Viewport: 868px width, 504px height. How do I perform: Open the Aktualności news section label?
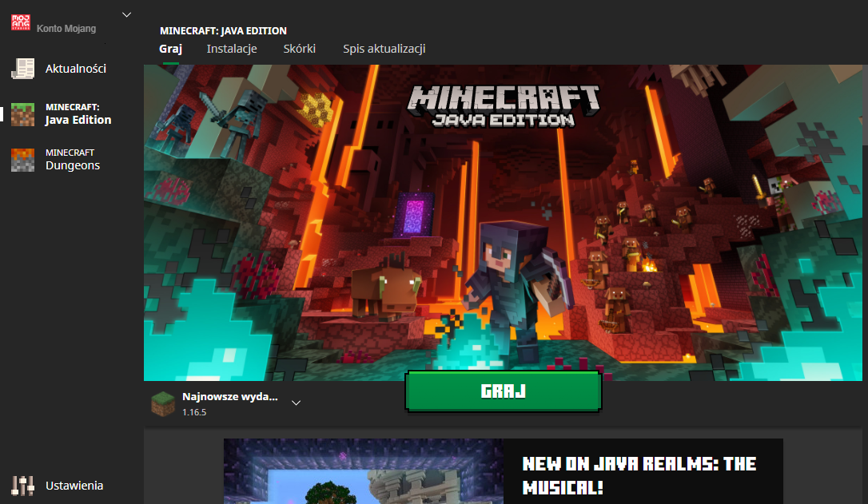point(76,69)
